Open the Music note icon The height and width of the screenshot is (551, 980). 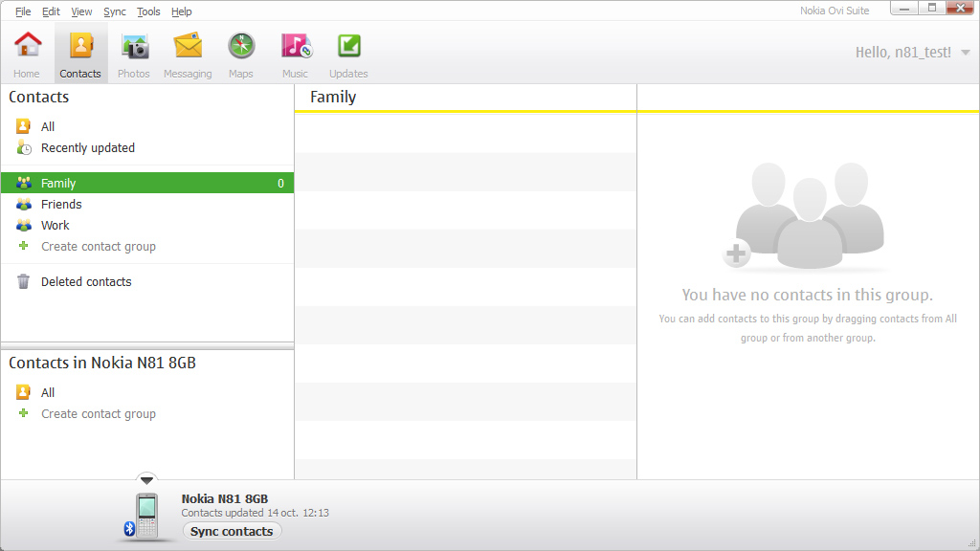[297, 46]
